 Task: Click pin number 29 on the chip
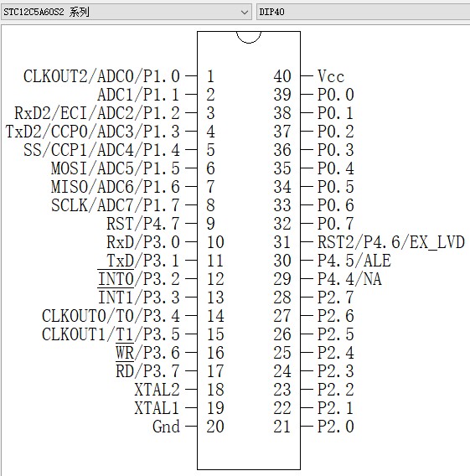tap(282, 279)
